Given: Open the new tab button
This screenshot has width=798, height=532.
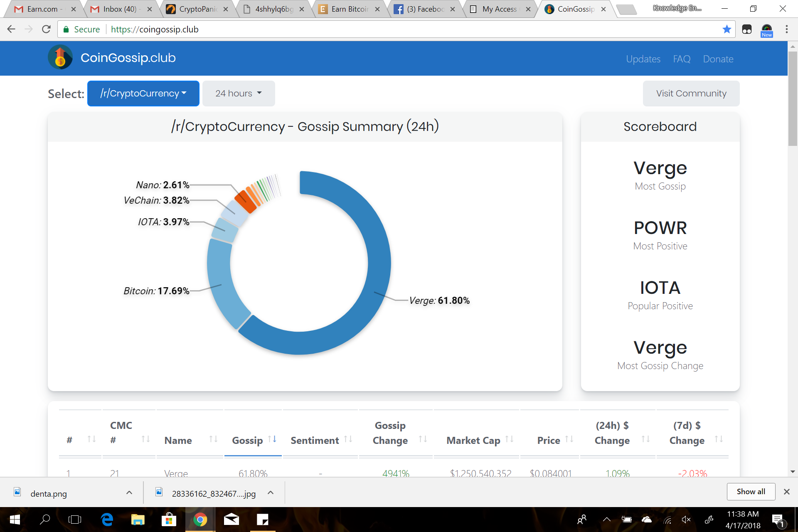Looking at the screenshot, I should click(627, 9).
